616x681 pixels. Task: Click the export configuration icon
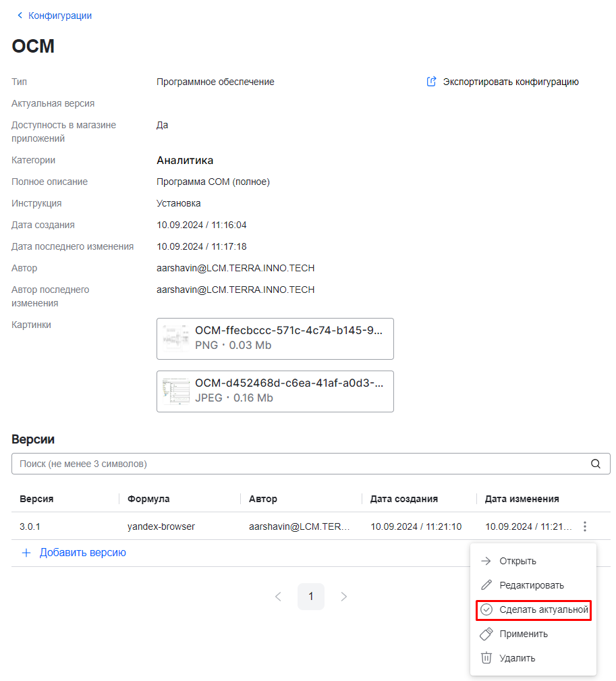click(432, 82)
